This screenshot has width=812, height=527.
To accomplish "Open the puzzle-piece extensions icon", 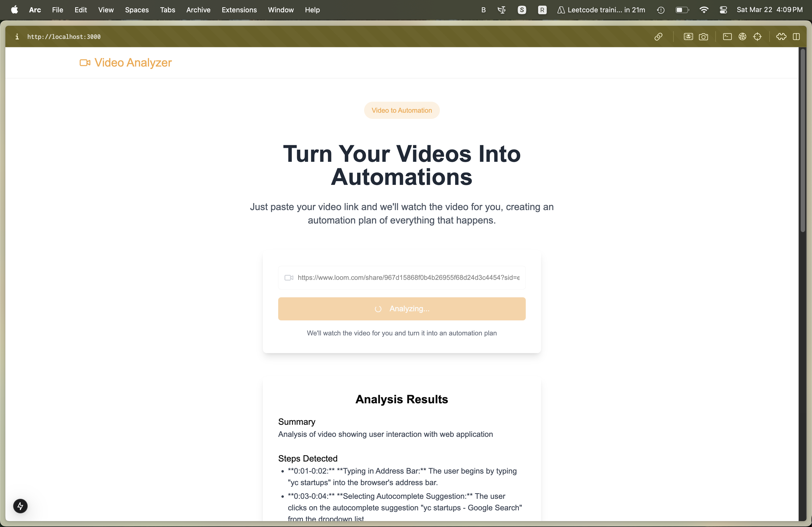I will tap(781, 37).
